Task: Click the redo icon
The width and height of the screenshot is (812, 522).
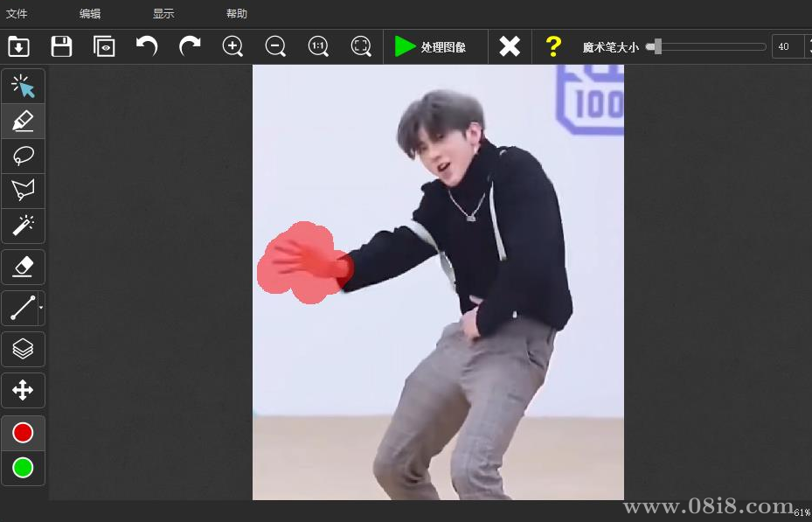Action: (189, 45)
